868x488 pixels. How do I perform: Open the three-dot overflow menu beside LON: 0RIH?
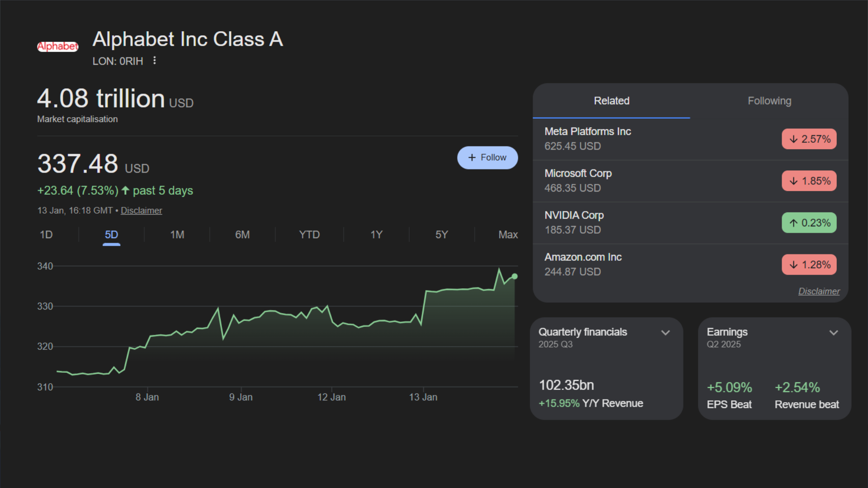tap(154, 61)
